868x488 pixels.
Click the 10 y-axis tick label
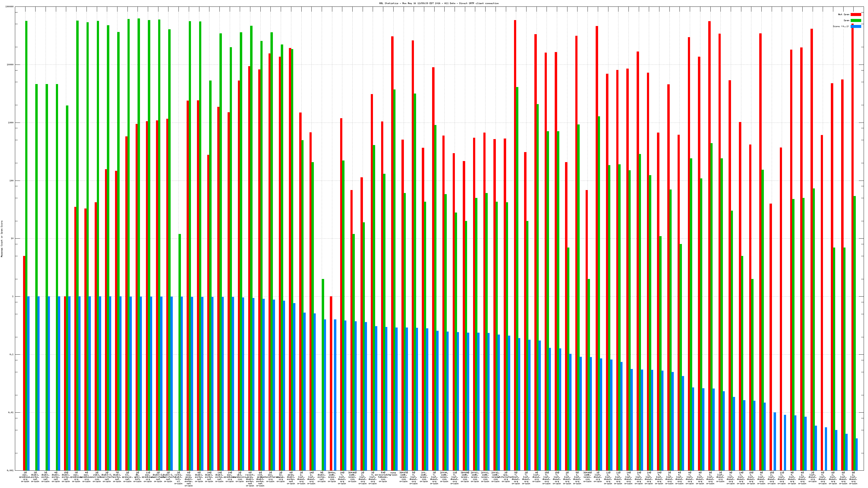(12, 239)
